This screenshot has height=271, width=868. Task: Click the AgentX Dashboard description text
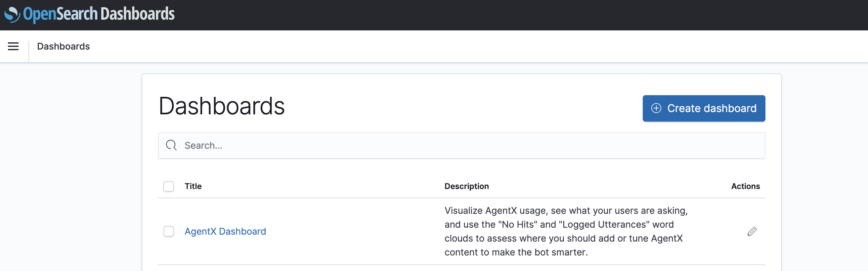tap(566, 231)
